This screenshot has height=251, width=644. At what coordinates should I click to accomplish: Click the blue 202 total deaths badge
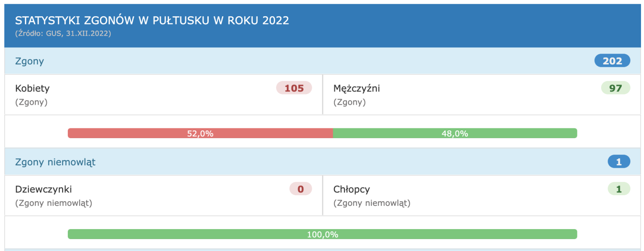point(612,61)
